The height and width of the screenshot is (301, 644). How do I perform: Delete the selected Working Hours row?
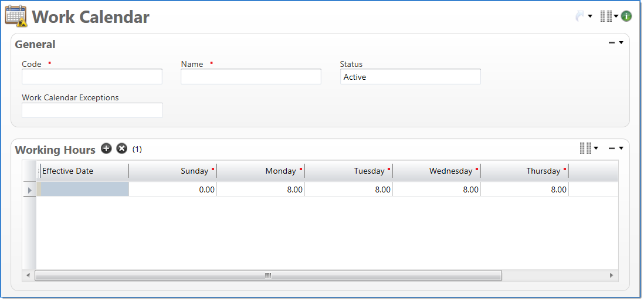click(121, 148)
